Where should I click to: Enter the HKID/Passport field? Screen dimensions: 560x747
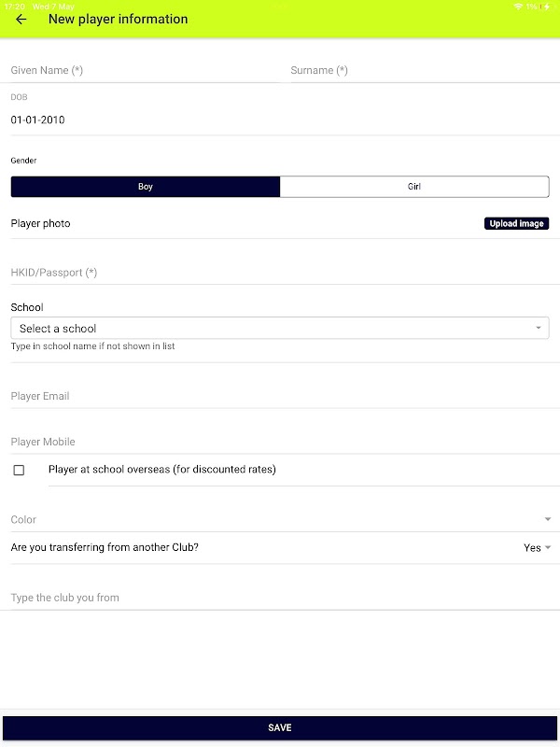pyautogui.click(x=279, y=273)
